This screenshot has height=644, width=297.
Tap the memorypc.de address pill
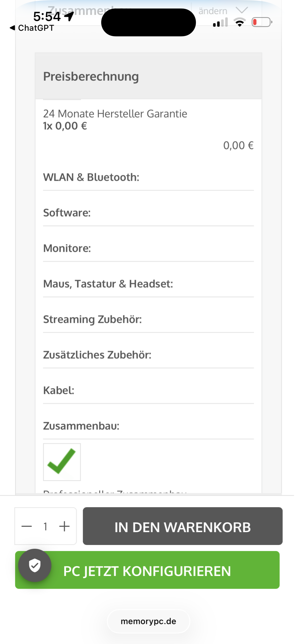pyautogui.click(x=148, y=621)
